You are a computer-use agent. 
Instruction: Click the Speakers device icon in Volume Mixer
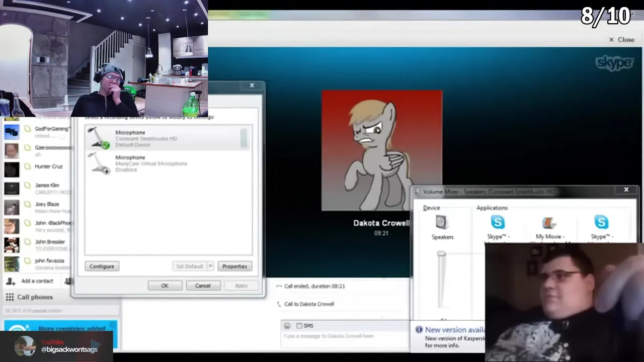[441, 222]
